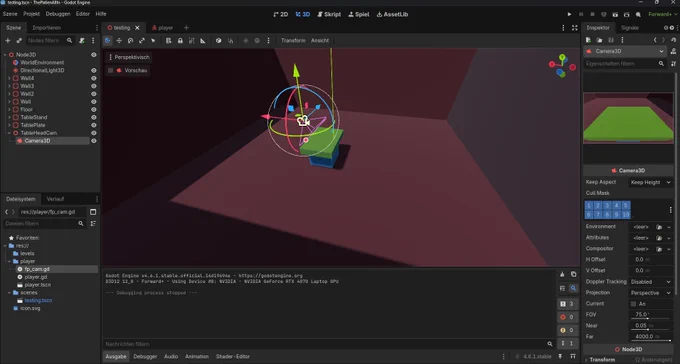Screen dimensions: 680x364
Task: Click the camera gizmo icon in viewport
Action: pyautogui.click(x=304, y=121)
